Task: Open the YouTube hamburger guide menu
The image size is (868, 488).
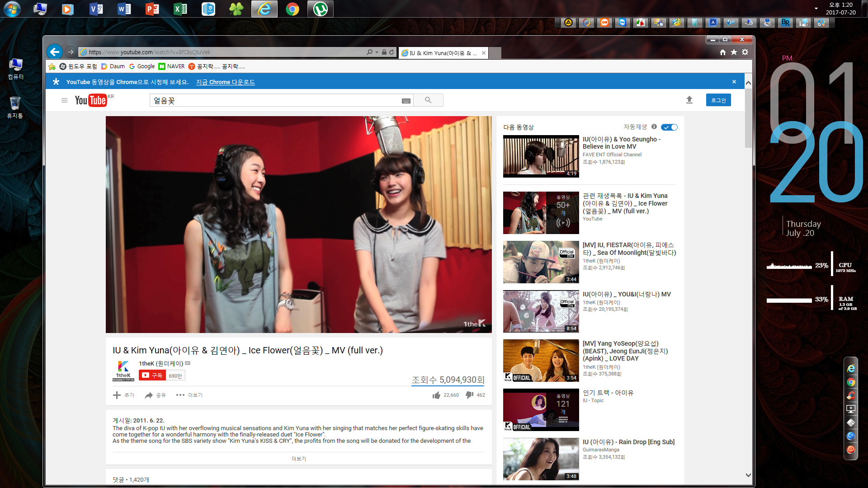Action: pos(64,100)
